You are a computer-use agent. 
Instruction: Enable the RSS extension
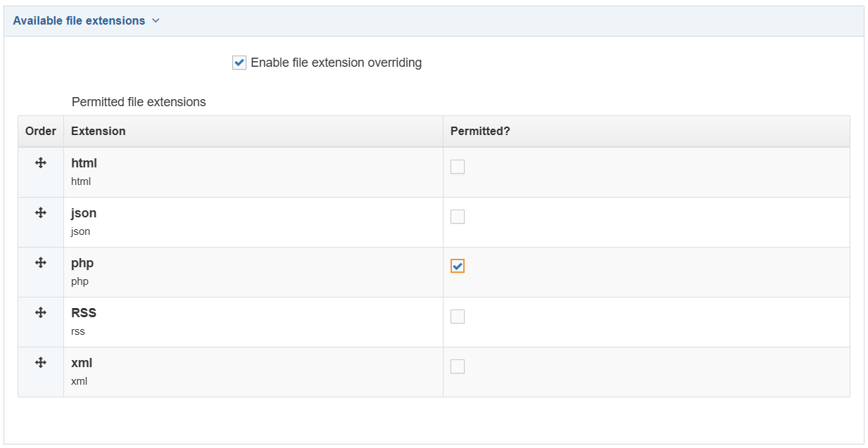(458, 316)
